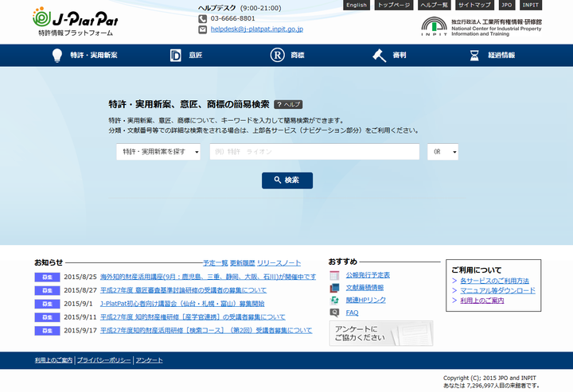573x392 pixels.
Task: Open the 公報発行予定表 link
Action: 368,275
